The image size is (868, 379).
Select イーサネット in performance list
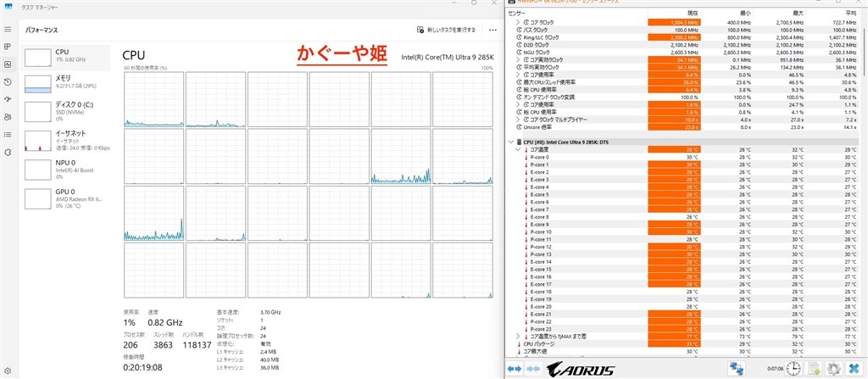click(x=65, y=141)
